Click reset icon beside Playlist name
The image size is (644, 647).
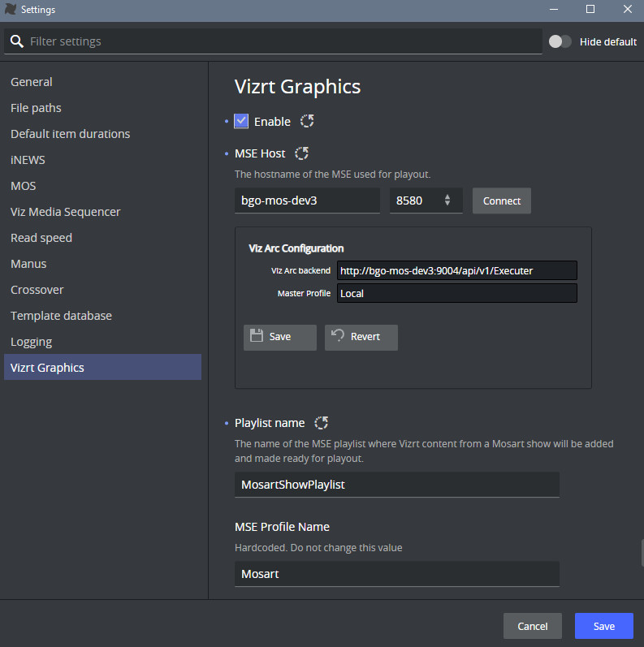coord(321,423)
